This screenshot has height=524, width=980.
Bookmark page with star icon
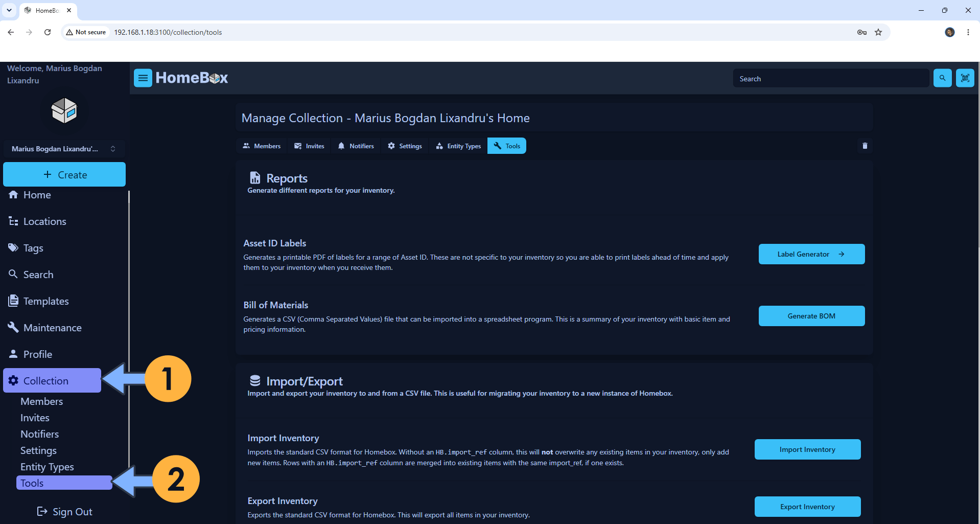pos(878,32)
